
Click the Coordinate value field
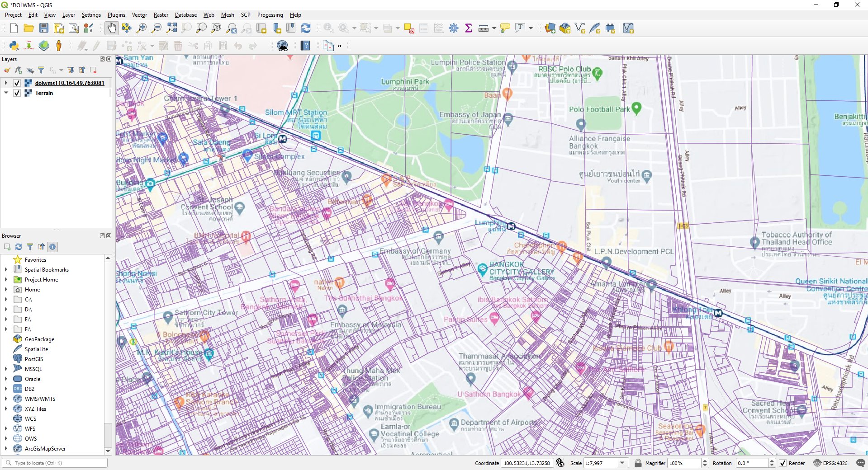(x=527, y=463)
